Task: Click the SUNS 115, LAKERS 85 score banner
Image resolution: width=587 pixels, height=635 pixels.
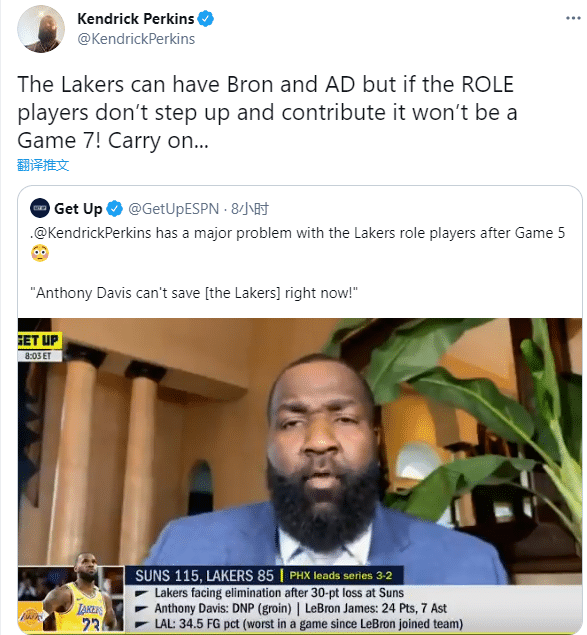Action: (x=205, y=576)
